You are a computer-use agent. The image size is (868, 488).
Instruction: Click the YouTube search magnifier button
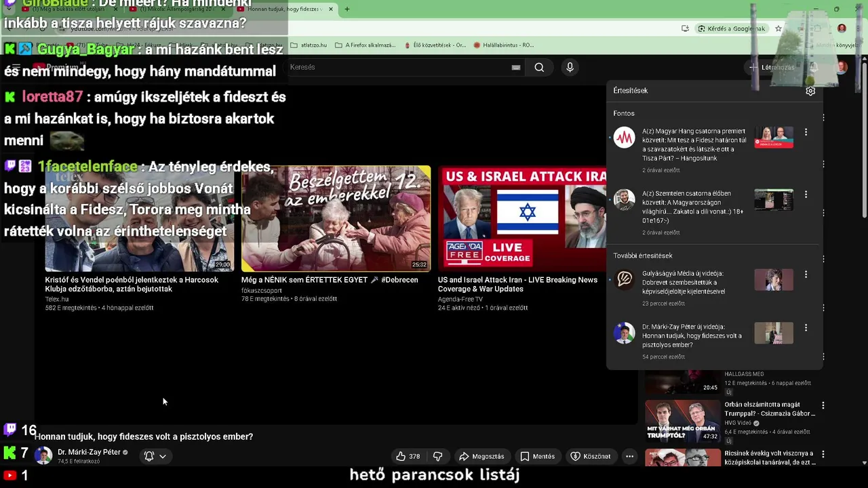pos(539,67)
